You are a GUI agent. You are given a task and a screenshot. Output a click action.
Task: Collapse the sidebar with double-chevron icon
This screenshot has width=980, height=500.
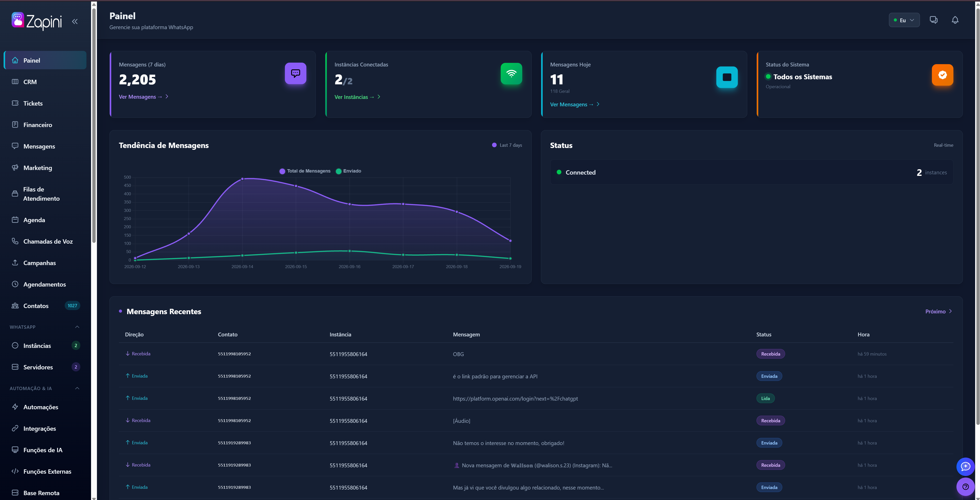pyautogui.click(x=75, y=22)
